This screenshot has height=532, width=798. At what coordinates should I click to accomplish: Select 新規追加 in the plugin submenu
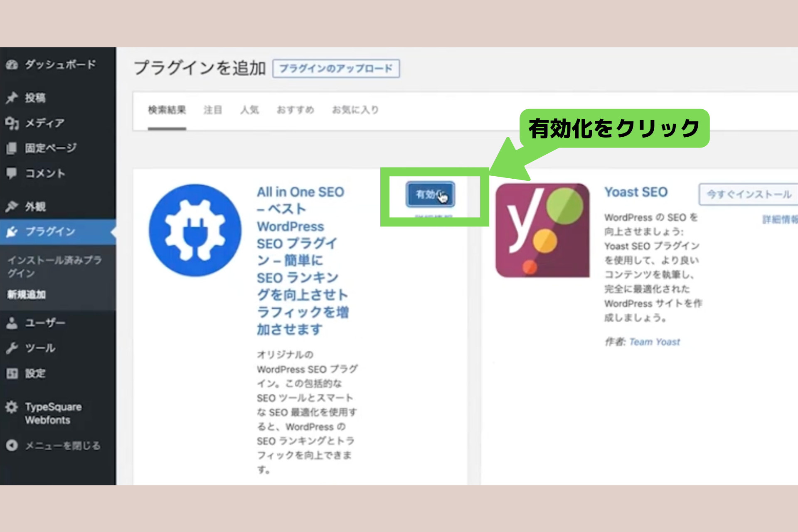[x=27, y=295]
